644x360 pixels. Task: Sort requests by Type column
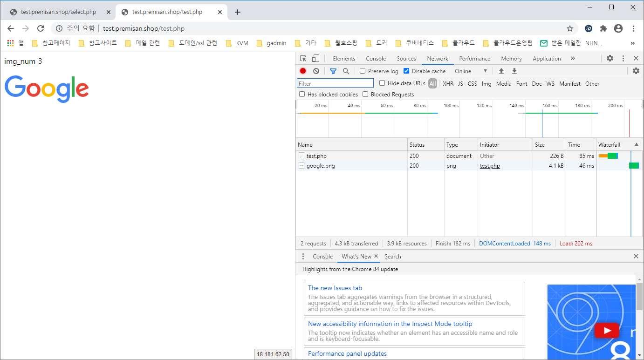coord(461,144)
